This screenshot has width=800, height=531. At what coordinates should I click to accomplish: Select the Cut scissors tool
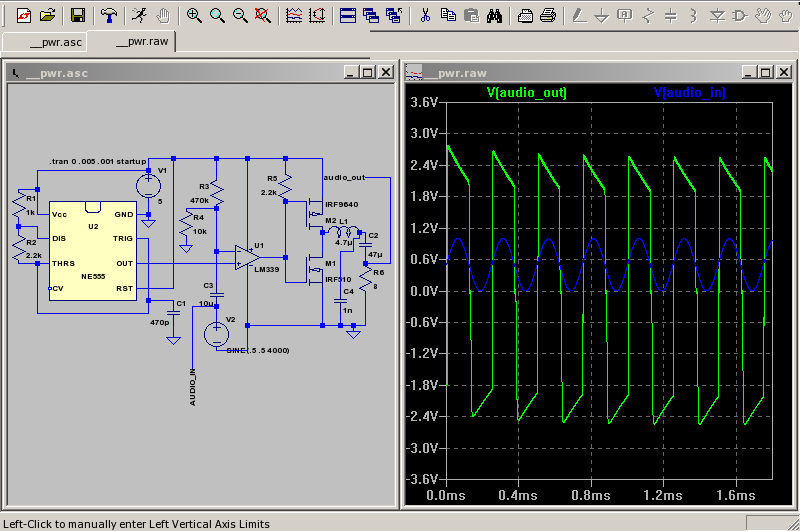(425, 15)
